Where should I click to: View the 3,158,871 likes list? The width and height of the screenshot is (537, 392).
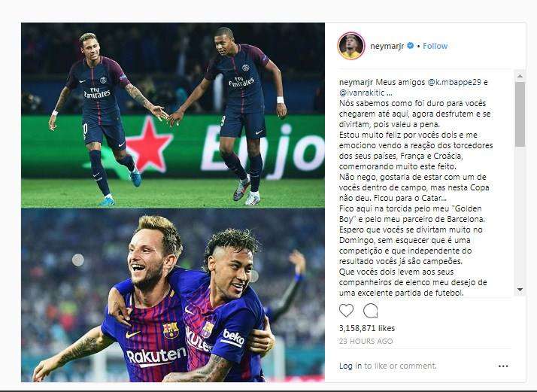point(367,328)
